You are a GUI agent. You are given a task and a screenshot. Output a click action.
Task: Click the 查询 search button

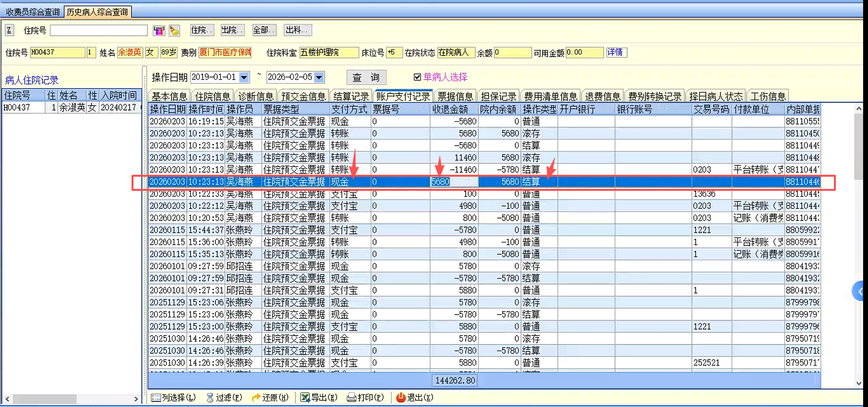coord(366,77)
